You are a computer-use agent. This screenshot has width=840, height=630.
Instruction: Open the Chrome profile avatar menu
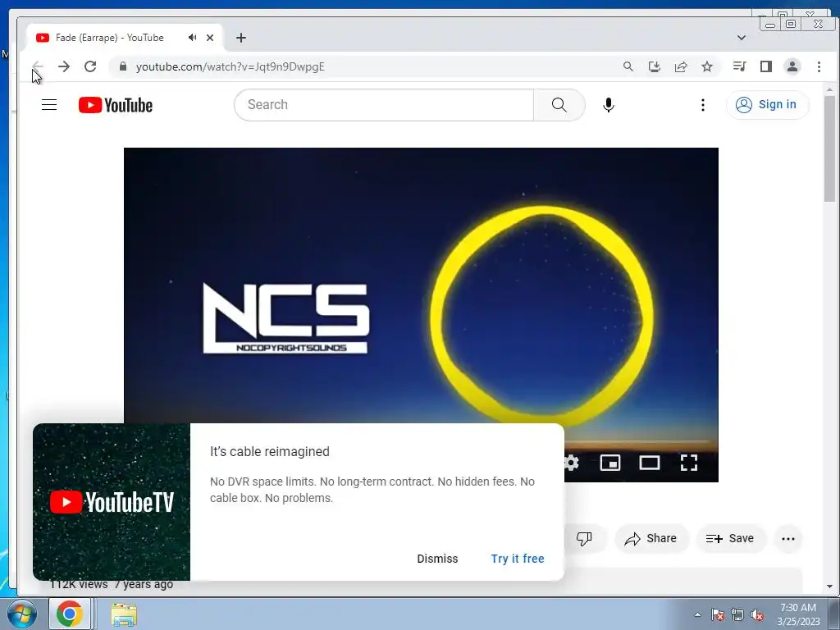click(x=792, y=66)
